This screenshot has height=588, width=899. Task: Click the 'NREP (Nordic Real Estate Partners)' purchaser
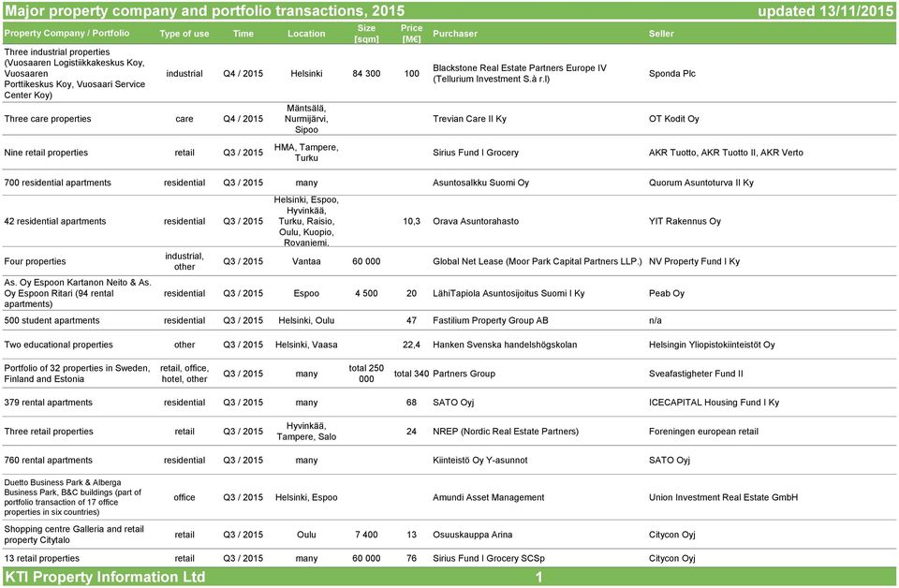point(506,432)
